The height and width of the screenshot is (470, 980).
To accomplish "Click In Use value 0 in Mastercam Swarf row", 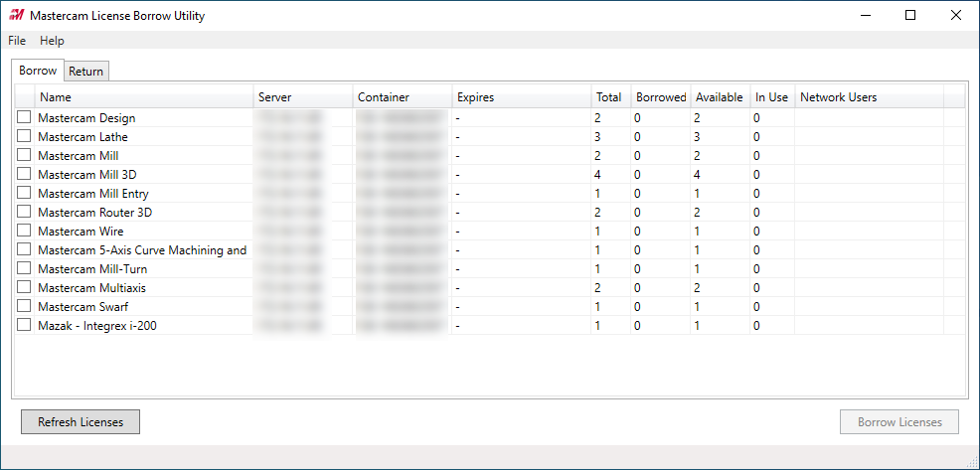I will click(756, 306).
